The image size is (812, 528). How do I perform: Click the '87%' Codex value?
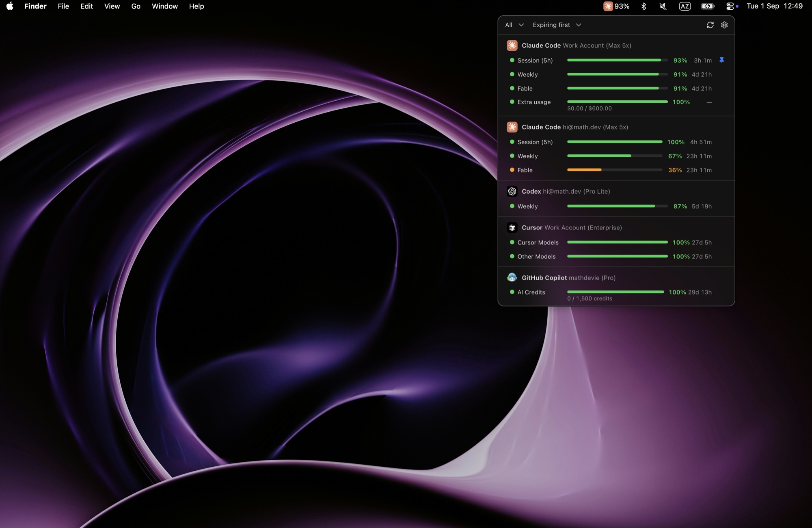[680, 206]
